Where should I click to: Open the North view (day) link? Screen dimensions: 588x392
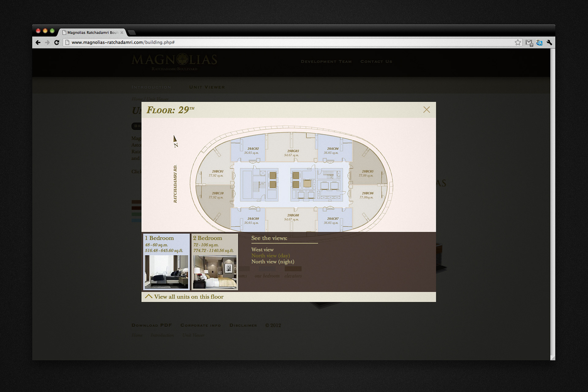[270, 255]
